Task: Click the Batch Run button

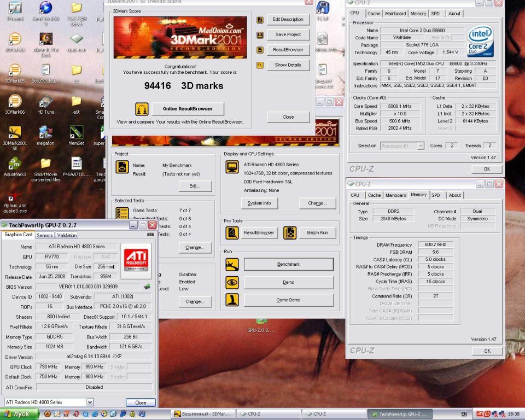Action: [x=317, y=232]
